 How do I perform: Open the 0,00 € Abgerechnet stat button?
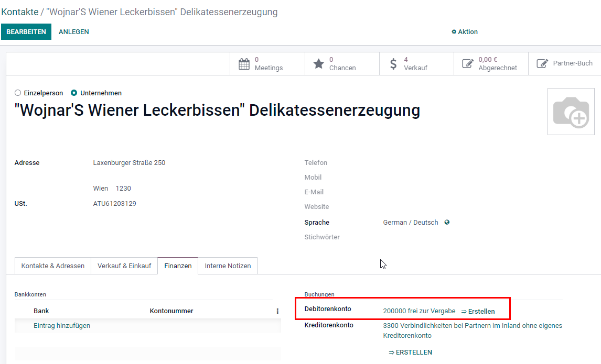pos(491,63)
